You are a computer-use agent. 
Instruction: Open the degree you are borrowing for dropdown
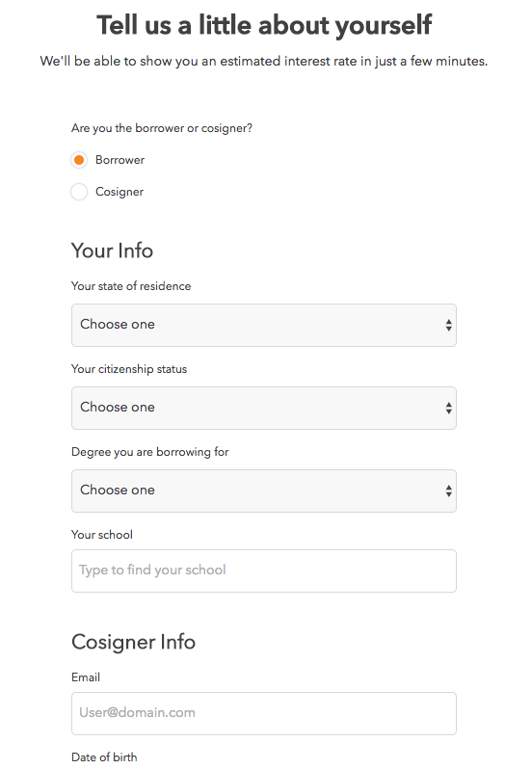pyautogui.click(x=264, y=491)
